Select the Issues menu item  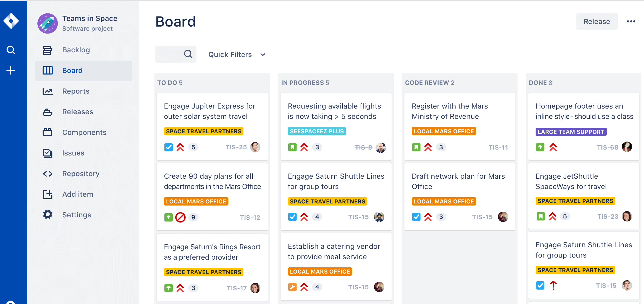(73, 153)
